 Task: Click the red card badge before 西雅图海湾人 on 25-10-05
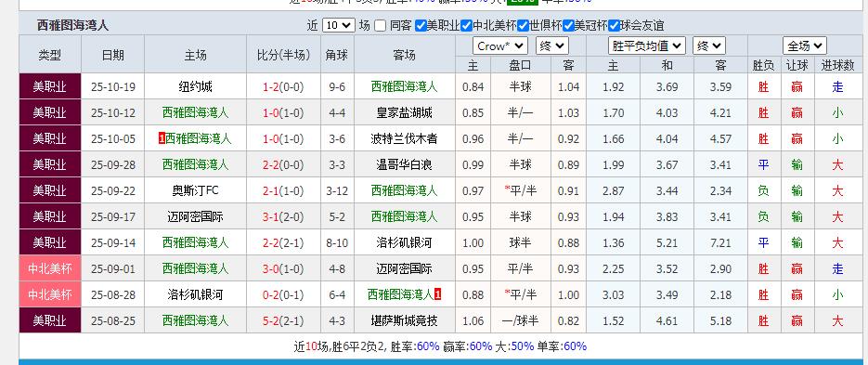pos(162,138)
